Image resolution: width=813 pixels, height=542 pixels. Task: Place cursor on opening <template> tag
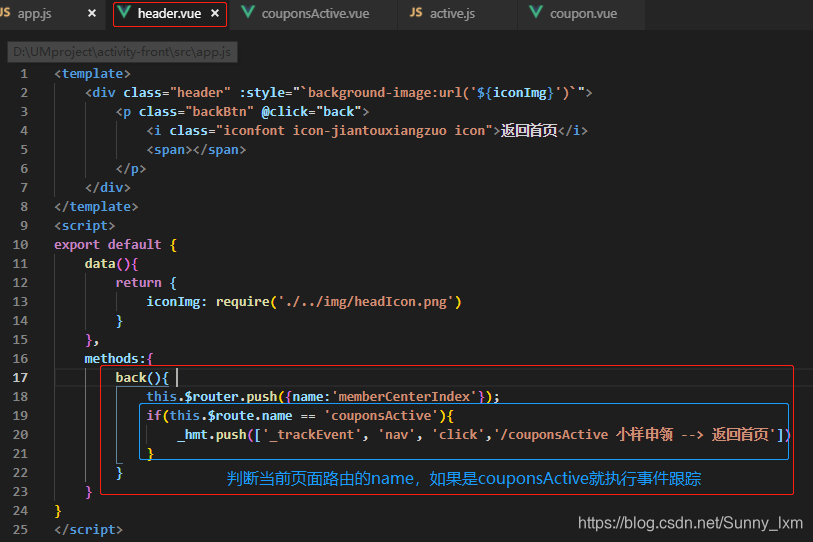coord(92,74)
